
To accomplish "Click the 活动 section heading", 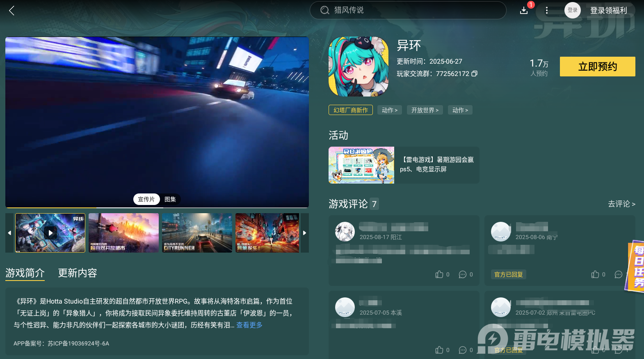I will (x=338, y=135).
